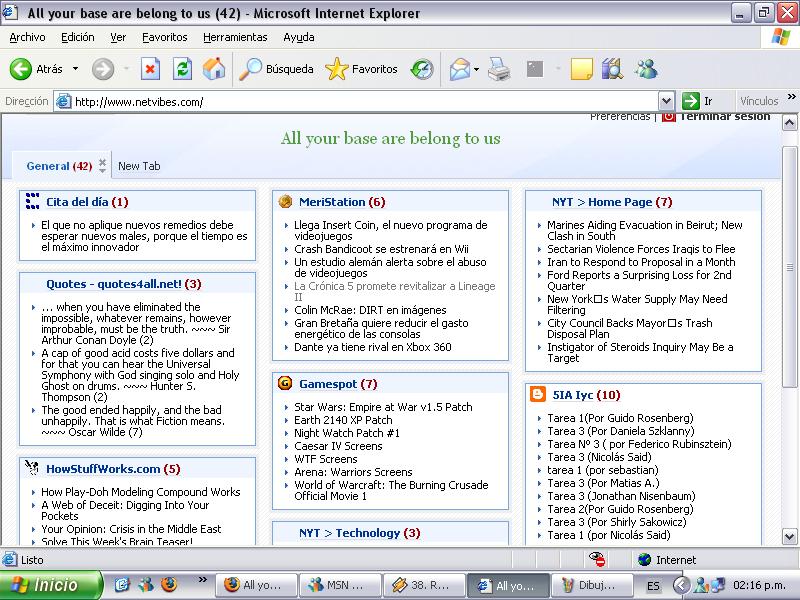Click Terminar sesión logout icon
800x600 pixels.
(668, 117)
